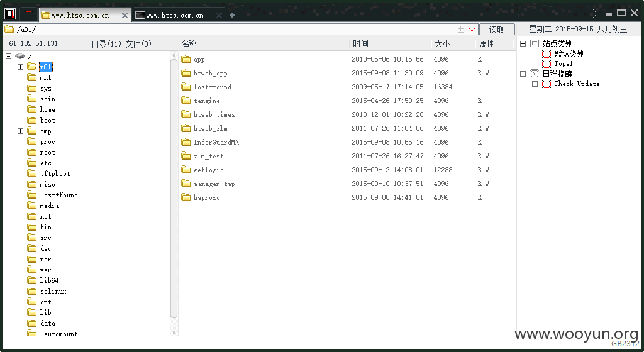Expand the Check Update node

tap(535, 84)
